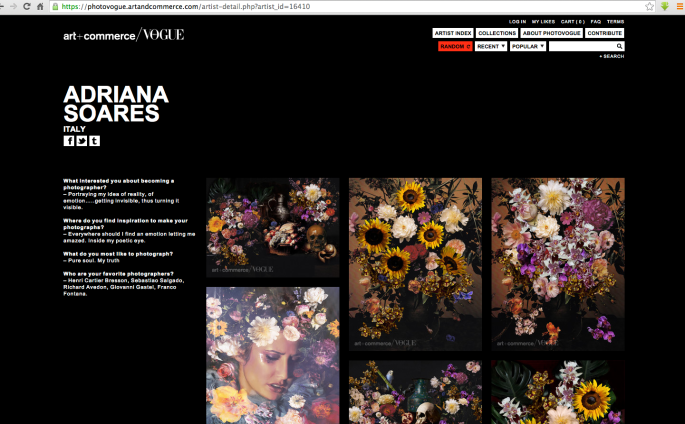Viewport: 685px width, 424px height.
Task: Open the woman with flowers portrait thumbnail
Action: click(272, 355)
